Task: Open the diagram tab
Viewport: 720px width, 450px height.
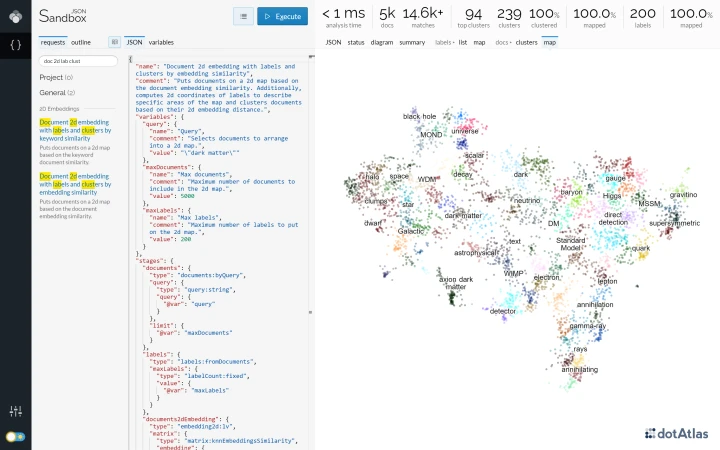Action: click(382, 42)
